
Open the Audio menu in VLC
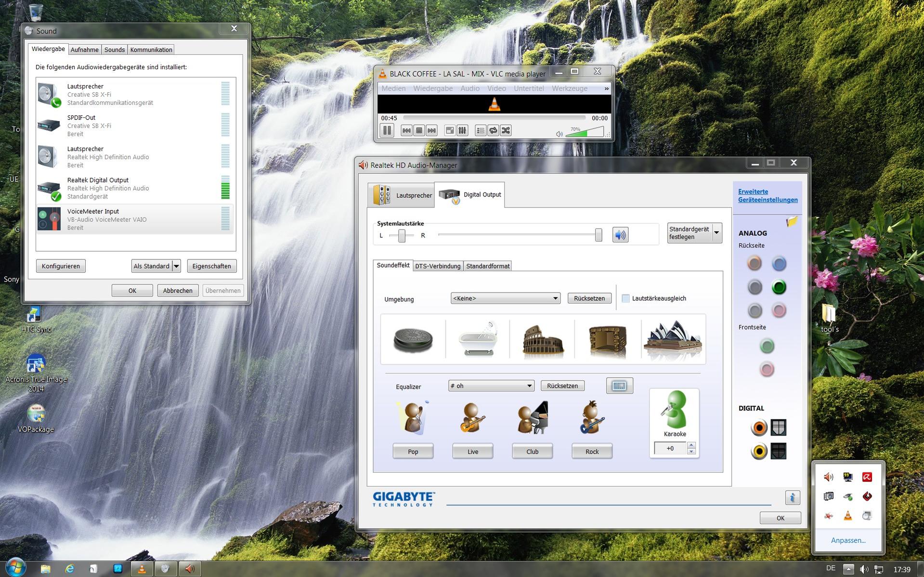coord(469,89)
